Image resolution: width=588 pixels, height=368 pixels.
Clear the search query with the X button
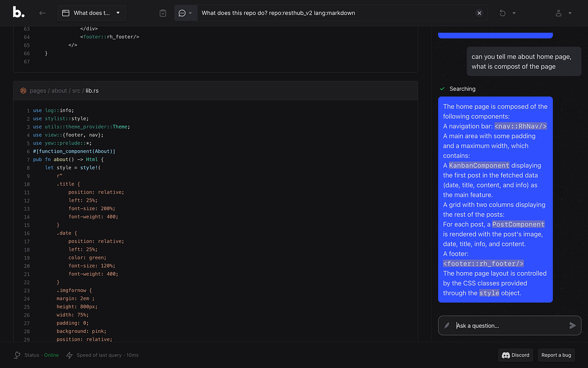coord(479,13)
